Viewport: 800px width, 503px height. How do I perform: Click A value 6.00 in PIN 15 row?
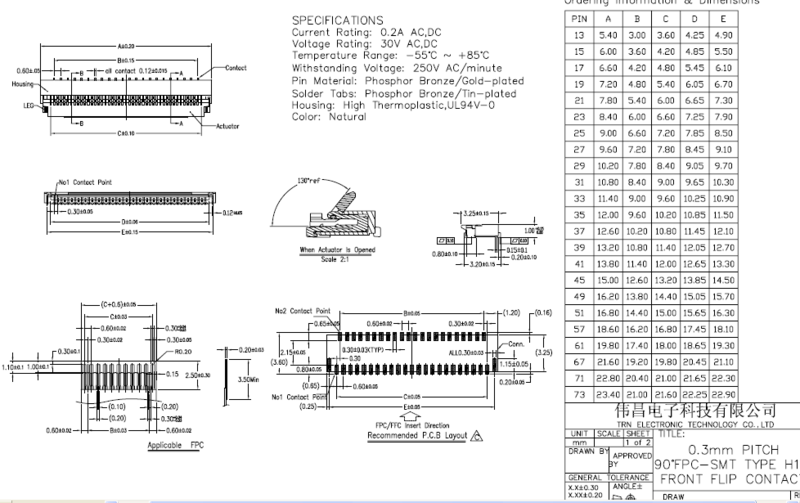tap(608, 52)
